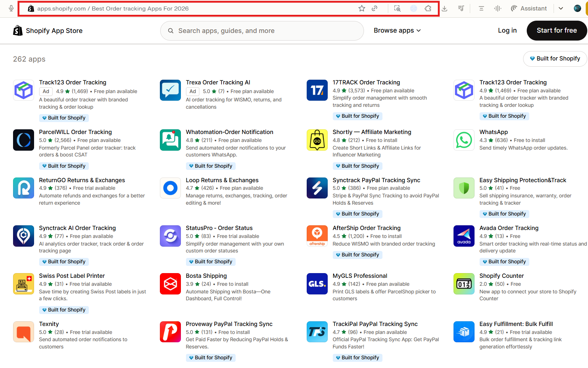Click the search magnifier icon

171,31
